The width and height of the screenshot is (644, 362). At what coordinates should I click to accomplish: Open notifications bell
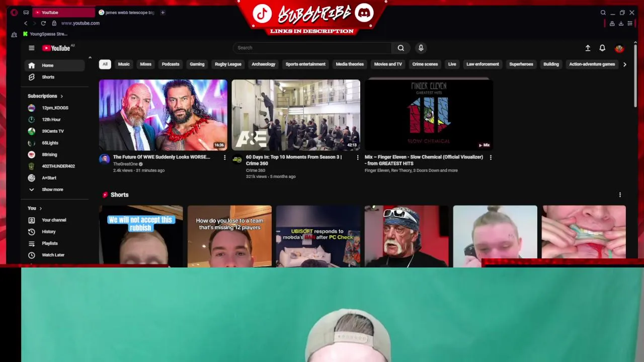(x=602, y=48)
